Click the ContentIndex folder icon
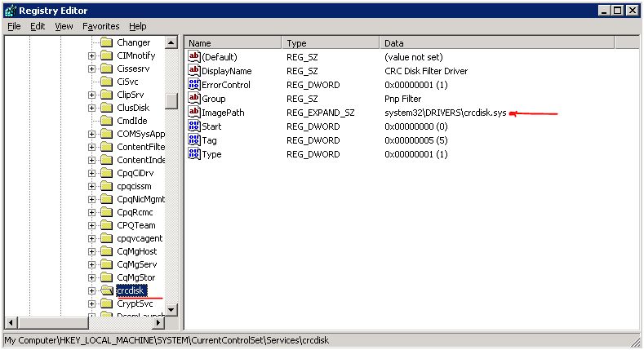 106,160
